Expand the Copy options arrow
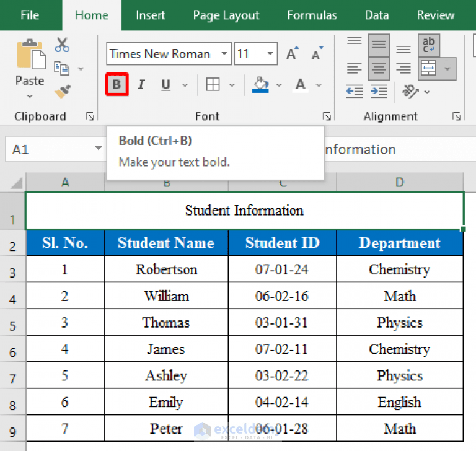Image resolution: width=476 pixels, height=451 pixels. (81, 69)
